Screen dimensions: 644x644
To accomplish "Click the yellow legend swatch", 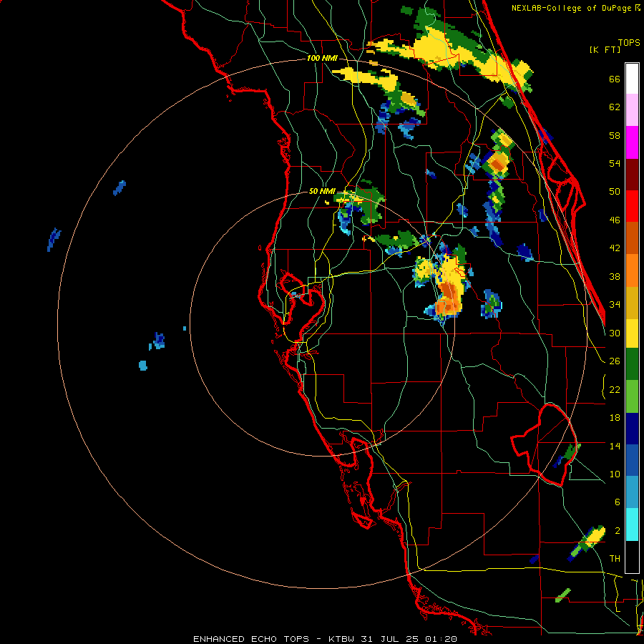I will point(632,333).
